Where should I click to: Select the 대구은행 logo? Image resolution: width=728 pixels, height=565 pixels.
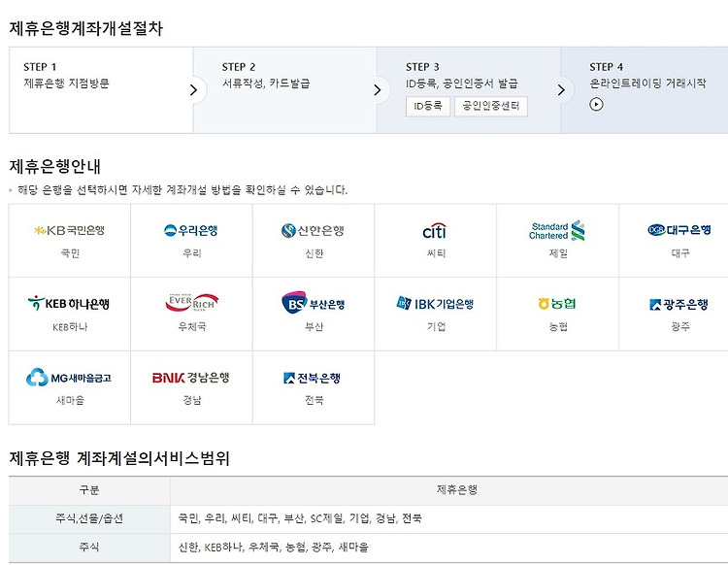[x=679, y=230]
